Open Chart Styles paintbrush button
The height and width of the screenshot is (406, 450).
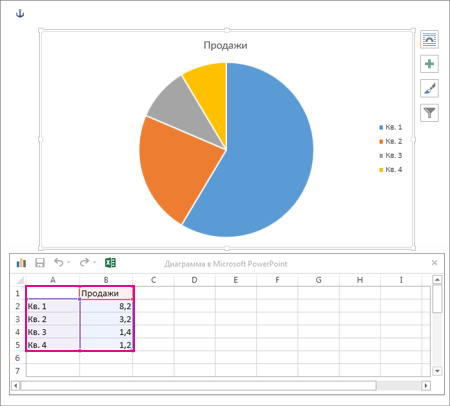(x=429, y=88)
